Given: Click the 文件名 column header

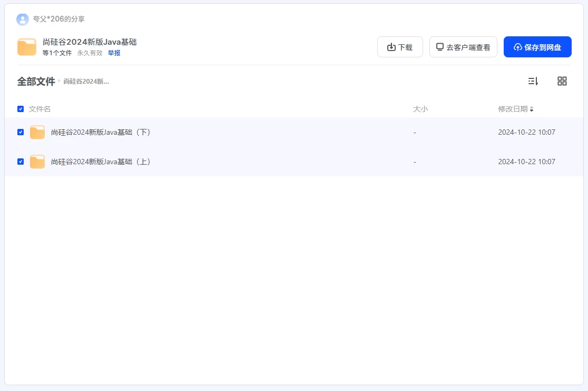Looking at the screenshot, I should [40, 109].
